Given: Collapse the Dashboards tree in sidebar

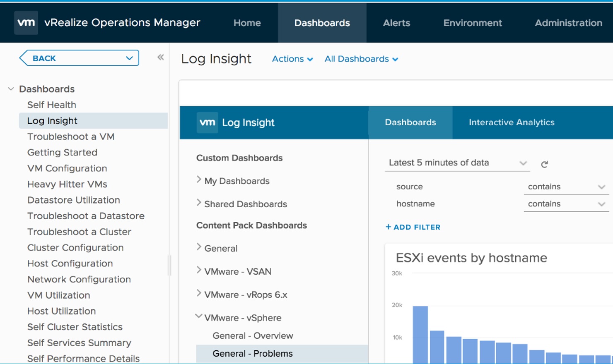Looking at the screenshot, I should tap(11, 89).
